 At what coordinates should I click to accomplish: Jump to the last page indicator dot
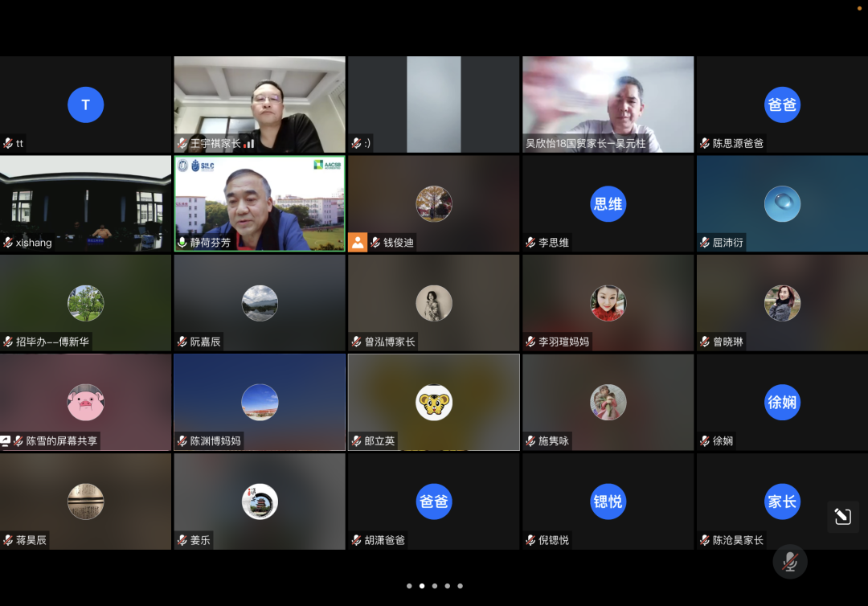click(460, 586)
